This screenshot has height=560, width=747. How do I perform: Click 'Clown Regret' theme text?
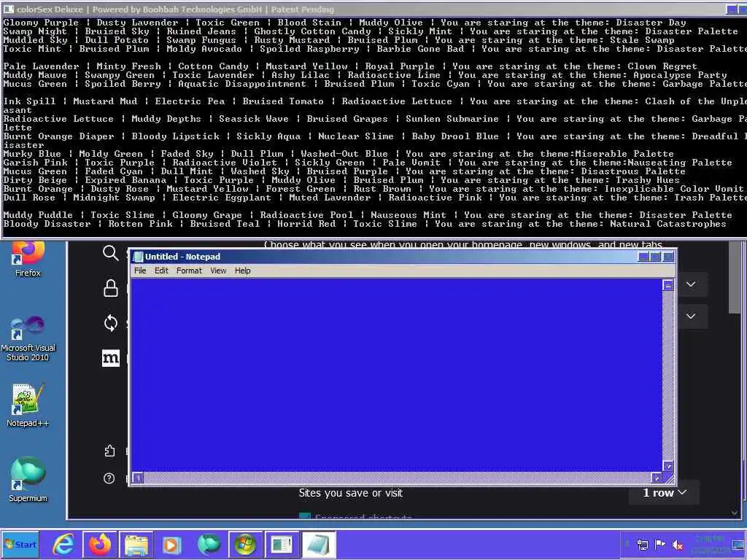(662, 66)
